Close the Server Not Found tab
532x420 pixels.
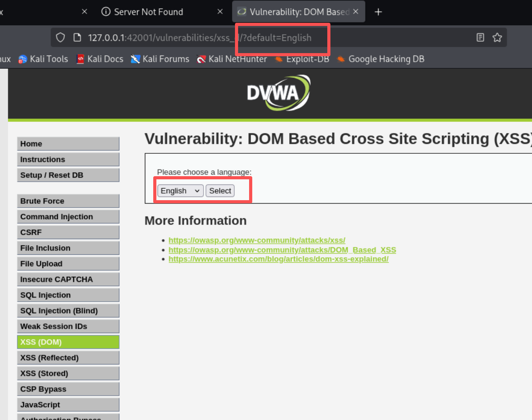220,12
